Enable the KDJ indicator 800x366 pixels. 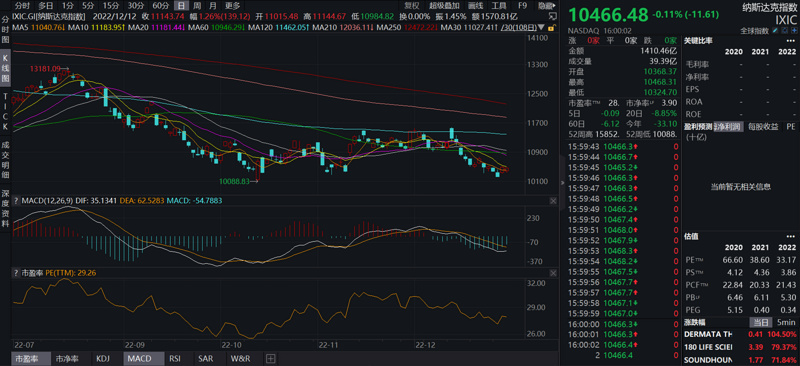coord(103,358)
